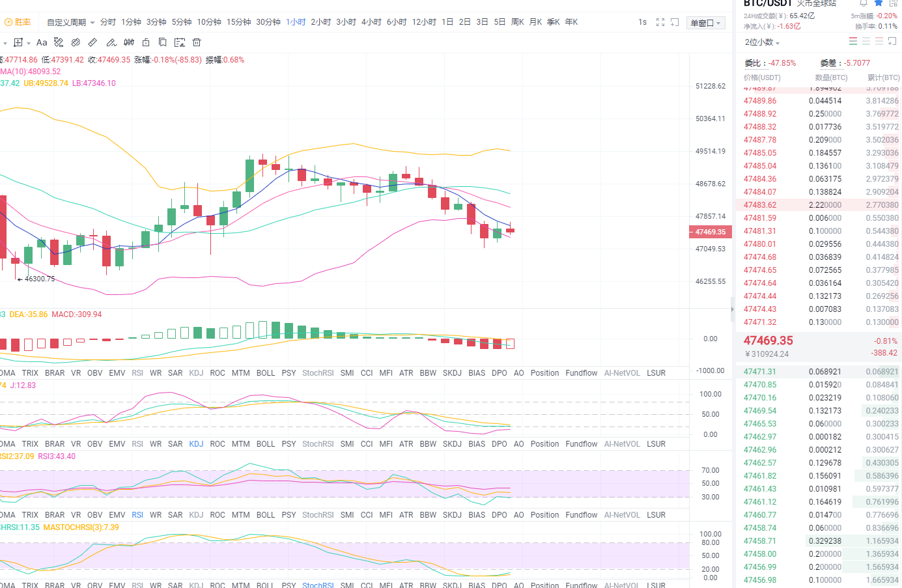The height and width of the screenshot is (588, 902).
Task: Select BOLL in the row with highlighted KDJ
Action: coord(266,444)
